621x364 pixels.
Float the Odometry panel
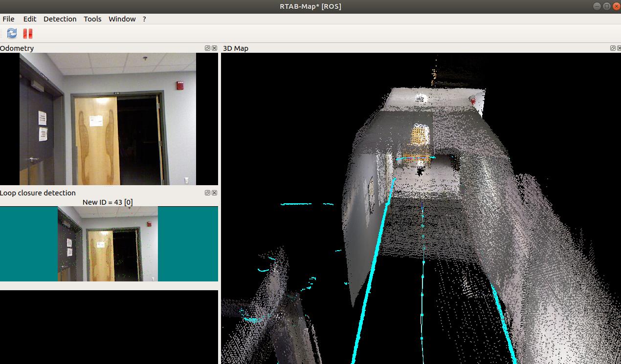[x=208, y=48]
